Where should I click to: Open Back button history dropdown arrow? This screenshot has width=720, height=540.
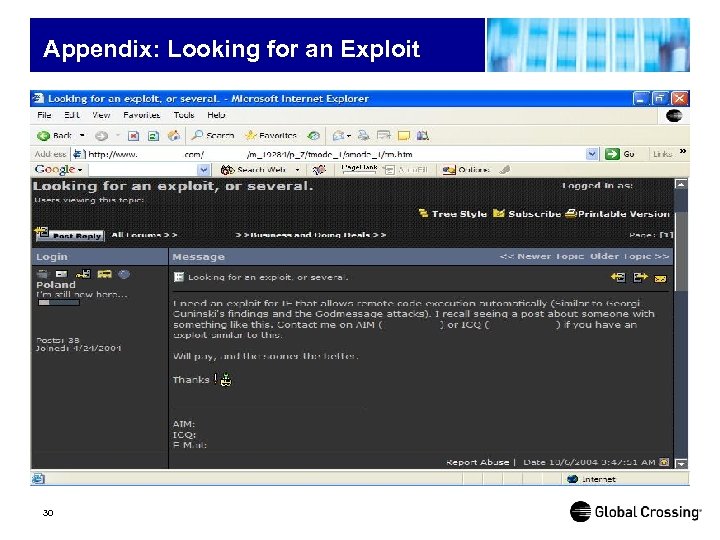tap(82, 135)
